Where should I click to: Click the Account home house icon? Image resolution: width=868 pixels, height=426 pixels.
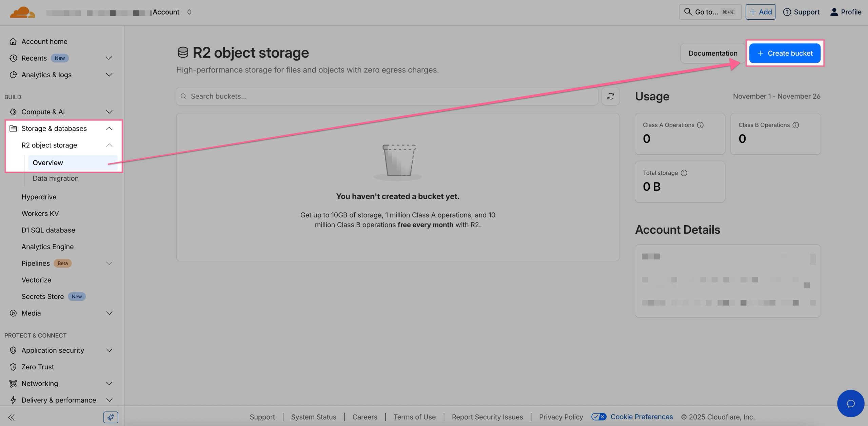tap(13, 41)
